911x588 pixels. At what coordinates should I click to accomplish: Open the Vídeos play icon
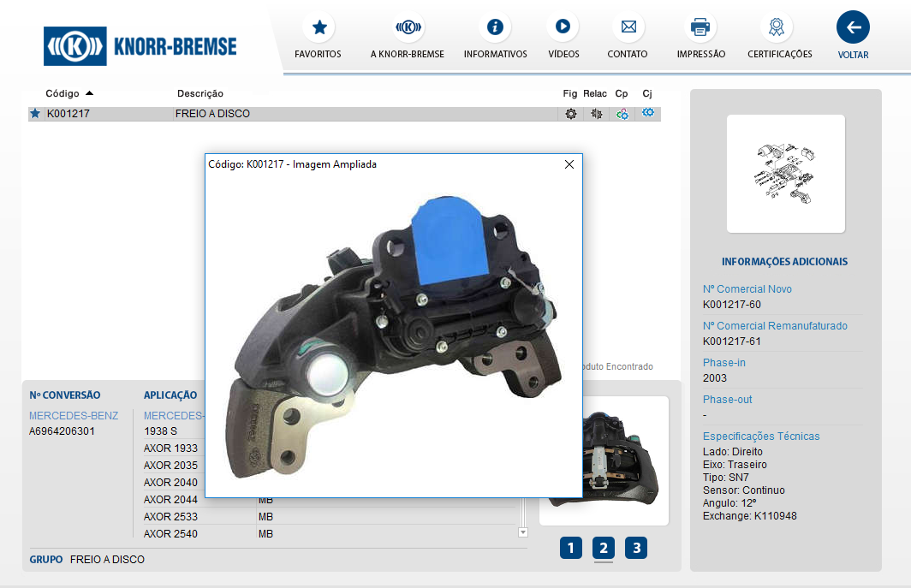point(563,27)
